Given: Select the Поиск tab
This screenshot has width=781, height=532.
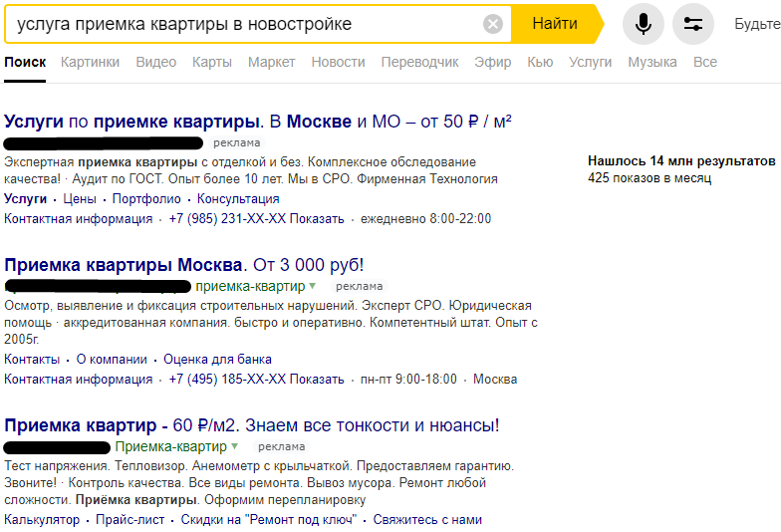Looking at the screenshot, I should [25, 62].
